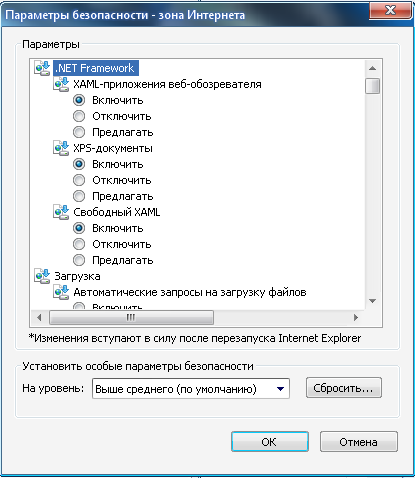Viewport: 415px width, 478px height.
Task: Select Отключить under Свободный XAML
Action: click(x=79, y=244)
